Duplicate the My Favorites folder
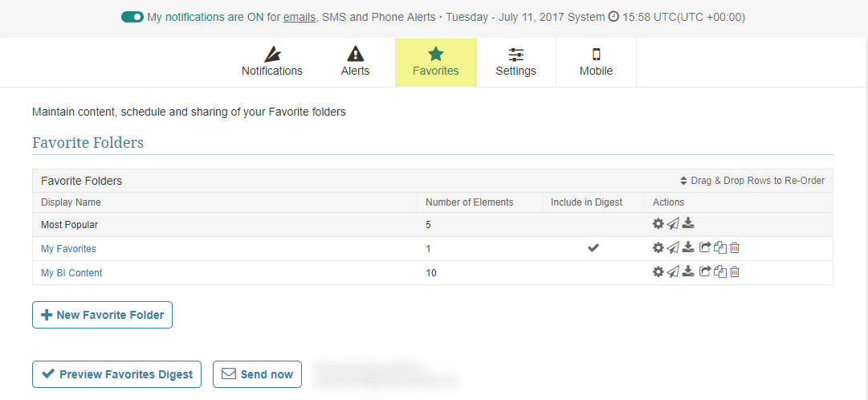868x400 pixels. click(x=720, y=248)
